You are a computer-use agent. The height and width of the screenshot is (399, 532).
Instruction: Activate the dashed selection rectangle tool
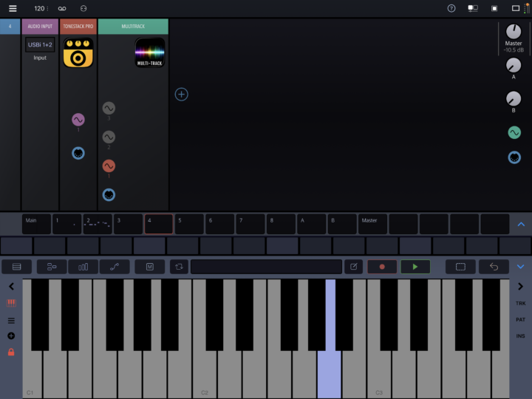click(x=460, y=267)
